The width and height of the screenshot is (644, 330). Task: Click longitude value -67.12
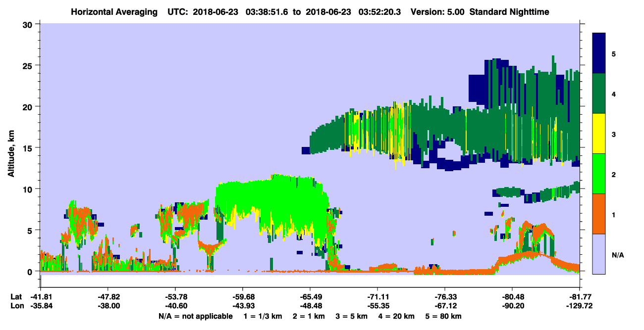[x=445, y=306]
